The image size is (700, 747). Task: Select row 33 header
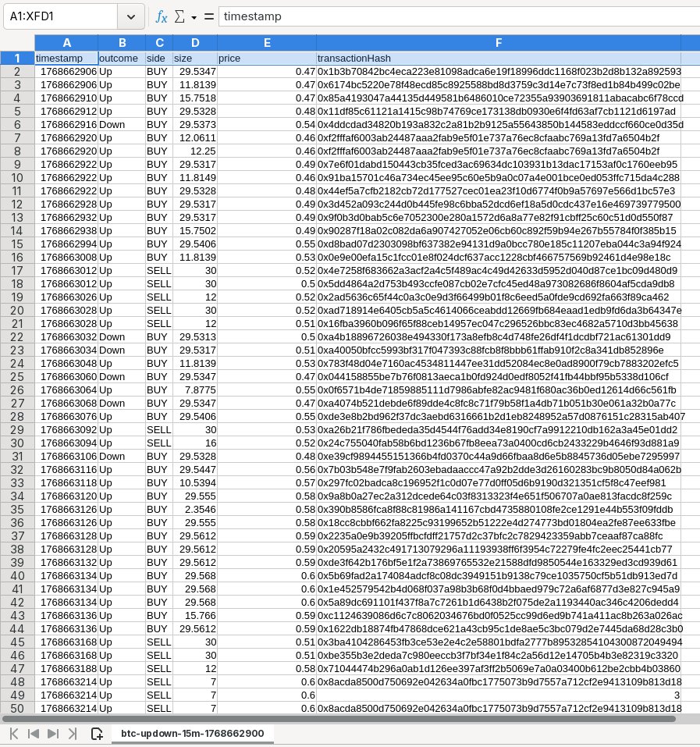17,483
